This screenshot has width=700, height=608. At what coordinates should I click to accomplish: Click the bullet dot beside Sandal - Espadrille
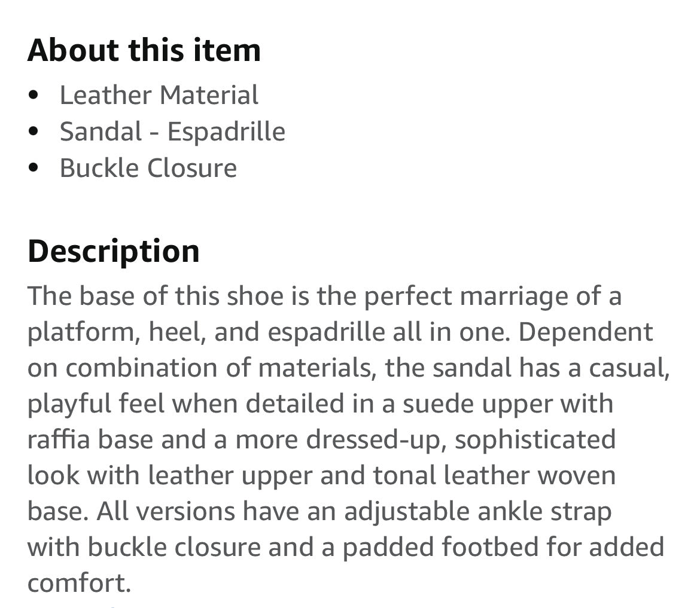[34, 132]
